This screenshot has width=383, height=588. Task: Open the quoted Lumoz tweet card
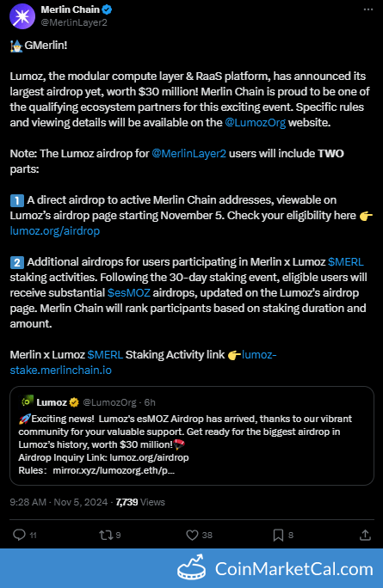coord(192,436)
